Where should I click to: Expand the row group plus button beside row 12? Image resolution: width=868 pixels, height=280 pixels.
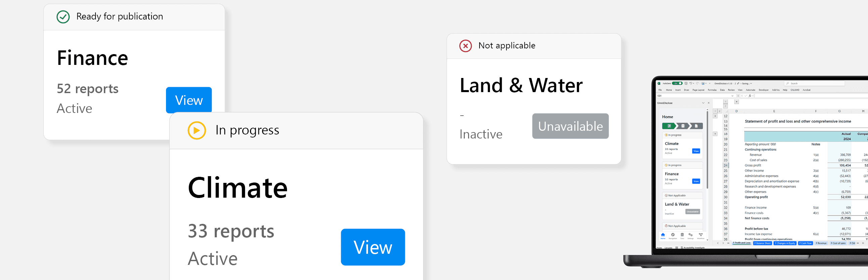(715, 116)
